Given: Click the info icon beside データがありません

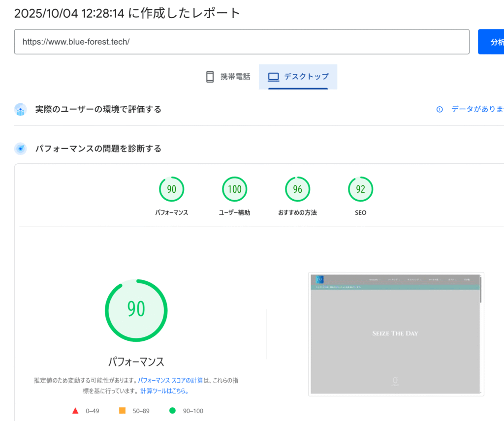Looking at the screenshot, I should (440, 109).
